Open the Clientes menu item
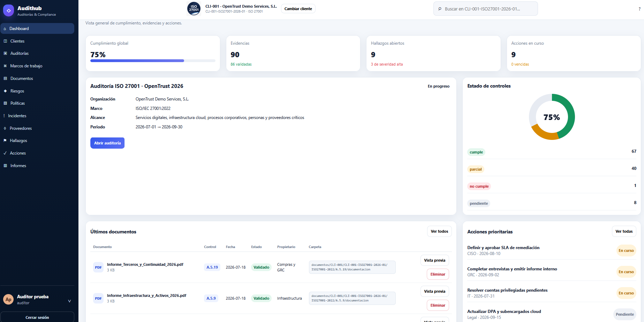This screenshot has width=644, height=322. point(37,41)
